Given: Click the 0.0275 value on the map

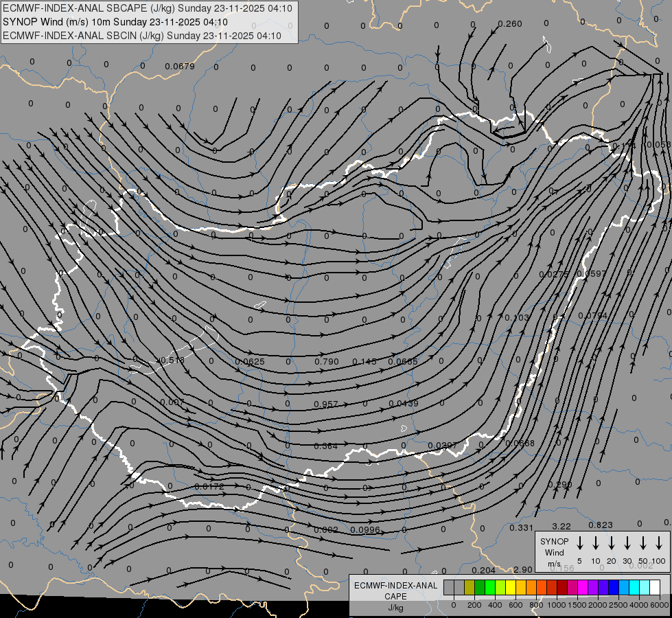Looking at the screenshot, I should 554,274.
